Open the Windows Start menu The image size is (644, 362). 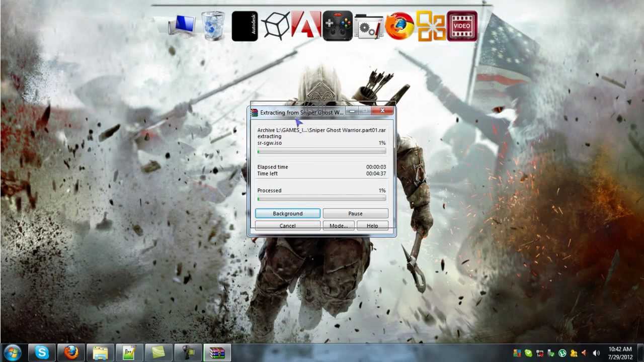12,353
